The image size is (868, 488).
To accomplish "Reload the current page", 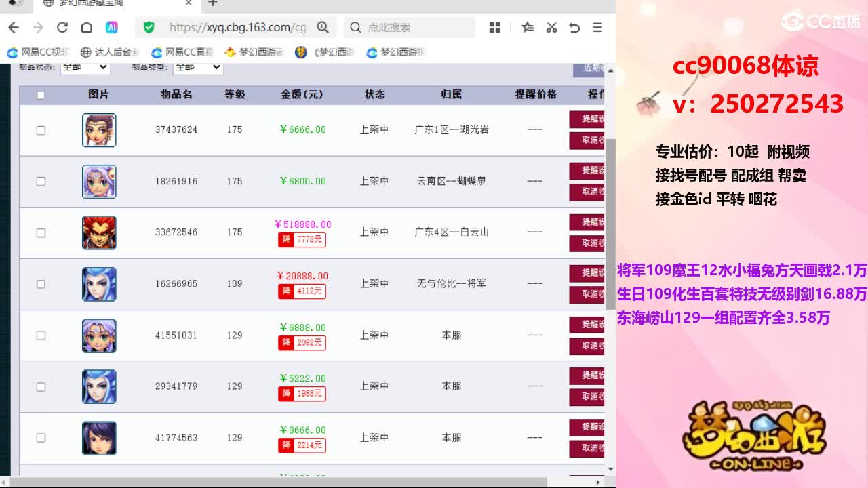I will pos(62,27).
